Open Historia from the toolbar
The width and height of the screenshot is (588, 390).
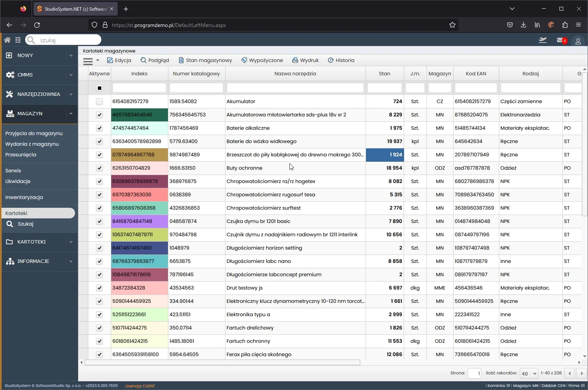(341, 60)
